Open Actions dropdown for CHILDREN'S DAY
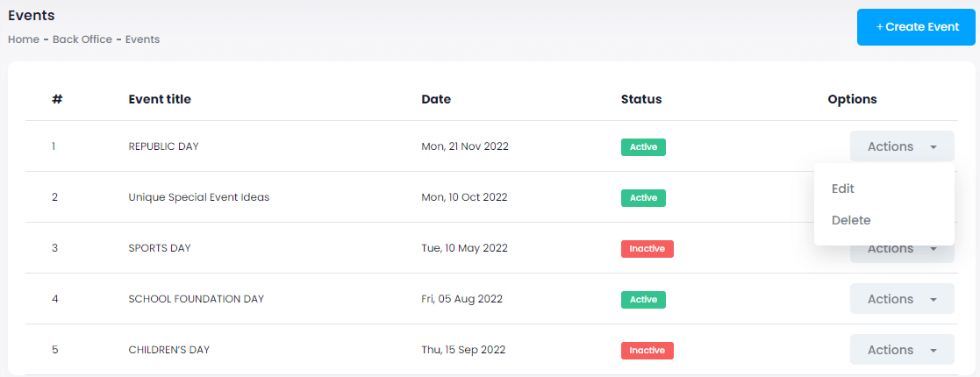Screen dimensions: 980x377 click(x=901, y=350)
